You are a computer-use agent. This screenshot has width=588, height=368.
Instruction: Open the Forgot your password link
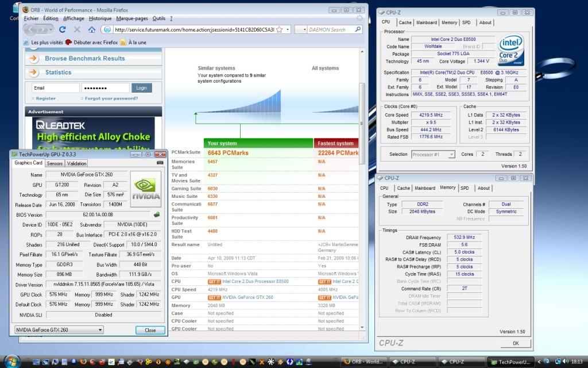(111, 98)
